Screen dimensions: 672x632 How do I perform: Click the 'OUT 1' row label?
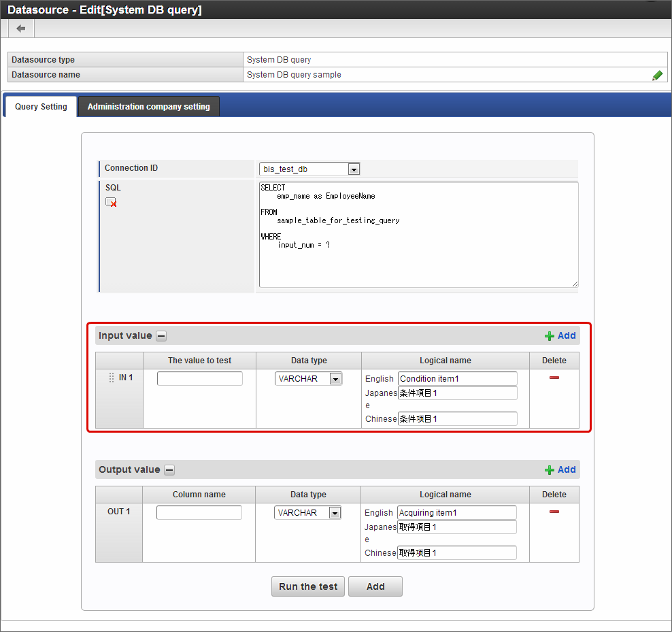pos(119,512)
